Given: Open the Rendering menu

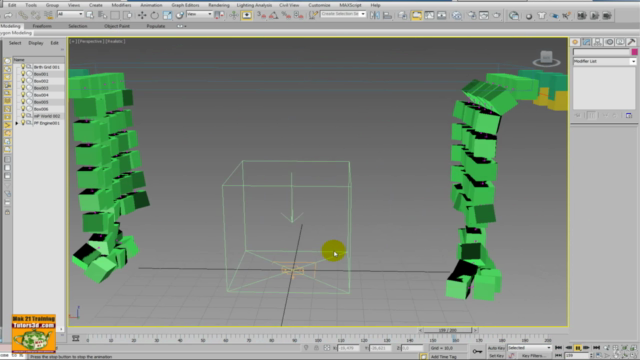Looking at the screenshot, I should (219, 5).
